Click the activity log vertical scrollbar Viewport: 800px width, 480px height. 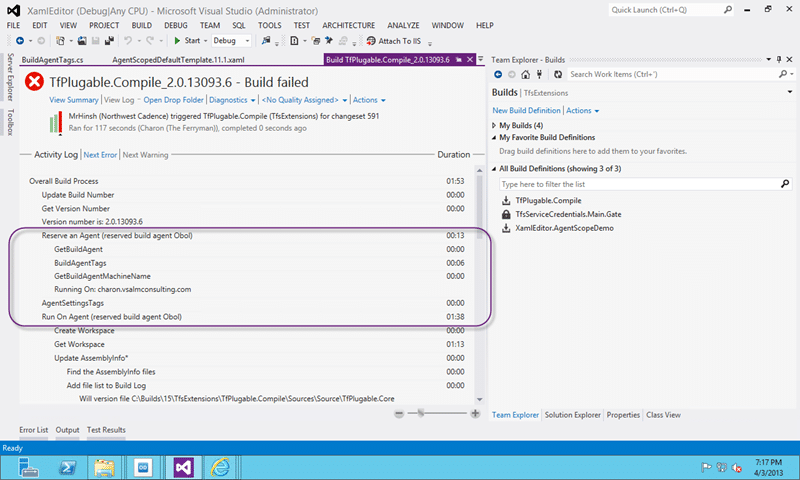pyautogui.click(x=479, y=284)
